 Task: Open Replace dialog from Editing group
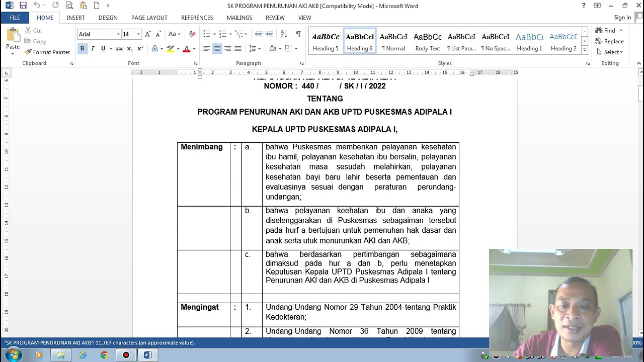(609, 41)
